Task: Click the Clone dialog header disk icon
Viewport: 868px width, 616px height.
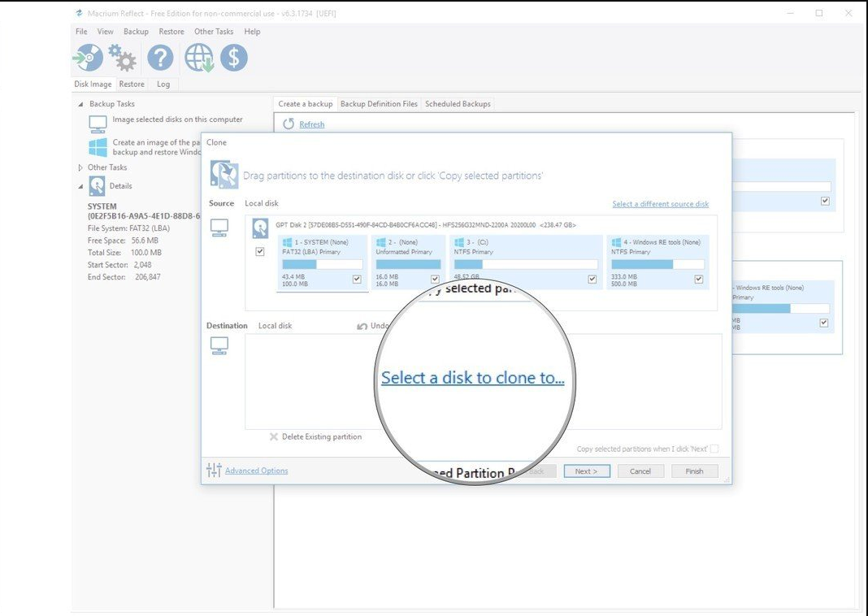Action: (224, 175)
